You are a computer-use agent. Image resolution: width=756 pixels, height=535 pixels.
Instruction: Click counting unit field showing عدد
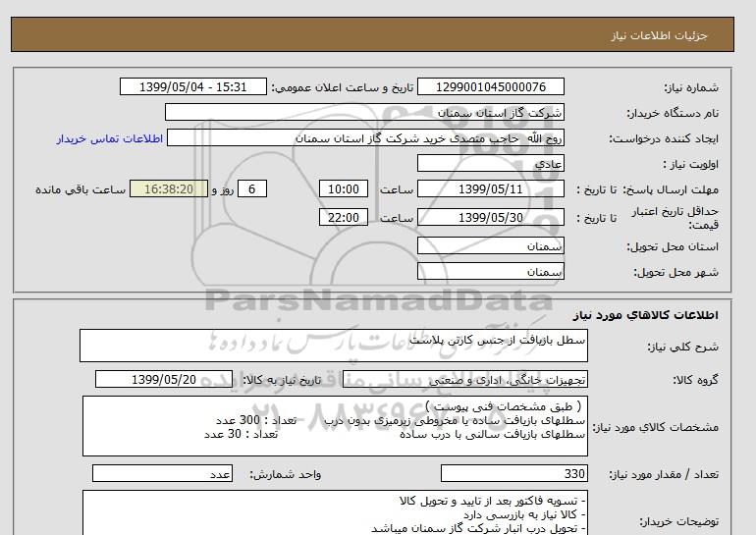click(x=162, y=474)
